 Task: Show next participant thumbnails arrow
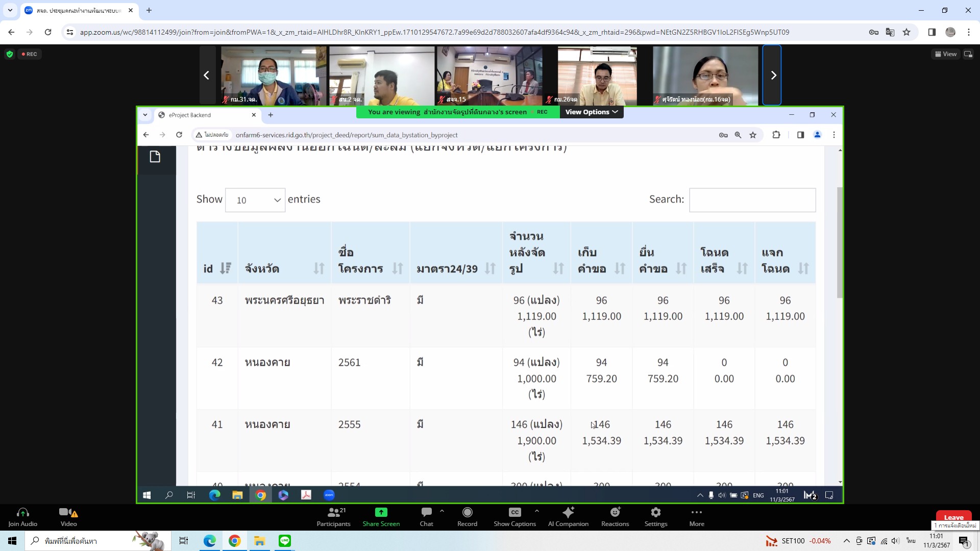tap(773, 76)
